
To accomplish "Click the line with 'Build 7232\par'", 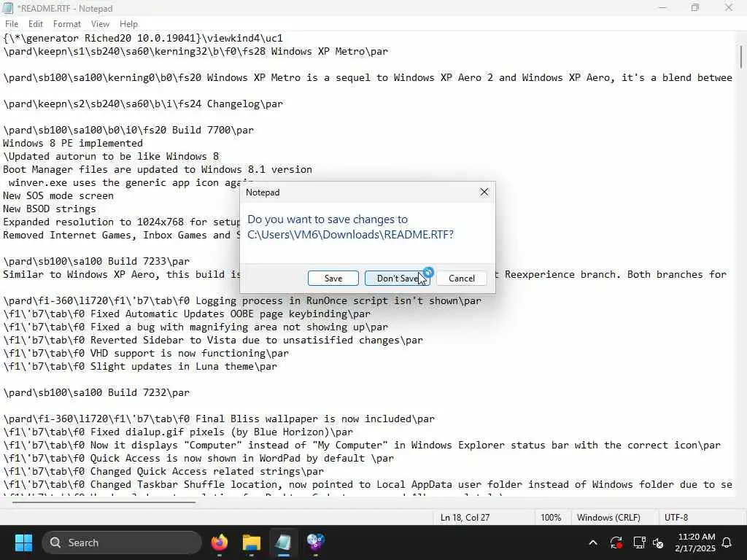I will click(x=96, y=393).
